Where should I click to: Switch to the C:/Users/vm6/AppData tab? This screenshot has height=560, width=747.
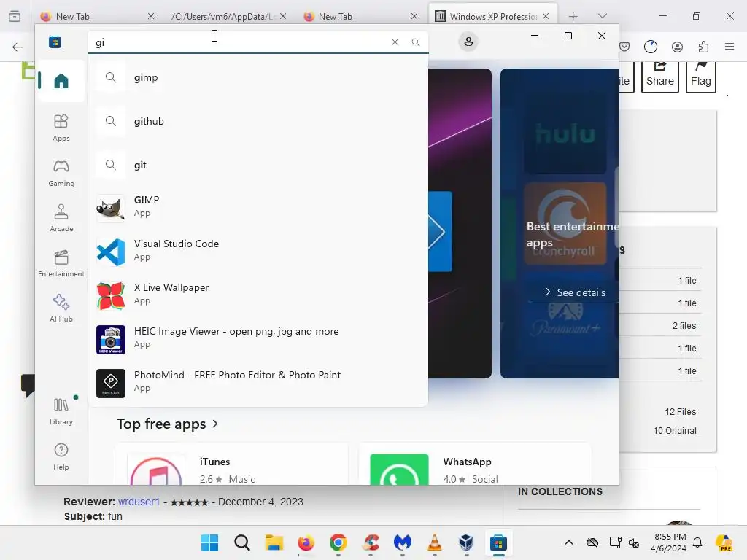coord(228,16)
